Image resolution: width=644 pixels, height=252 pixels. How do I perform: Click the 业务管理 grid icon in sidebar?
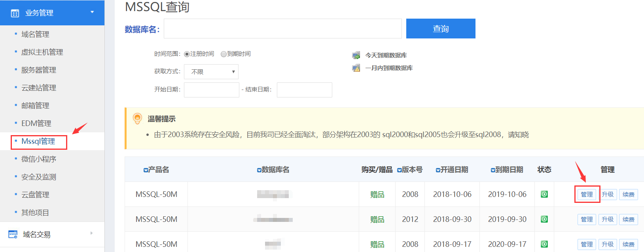click(x=15, y=13)
